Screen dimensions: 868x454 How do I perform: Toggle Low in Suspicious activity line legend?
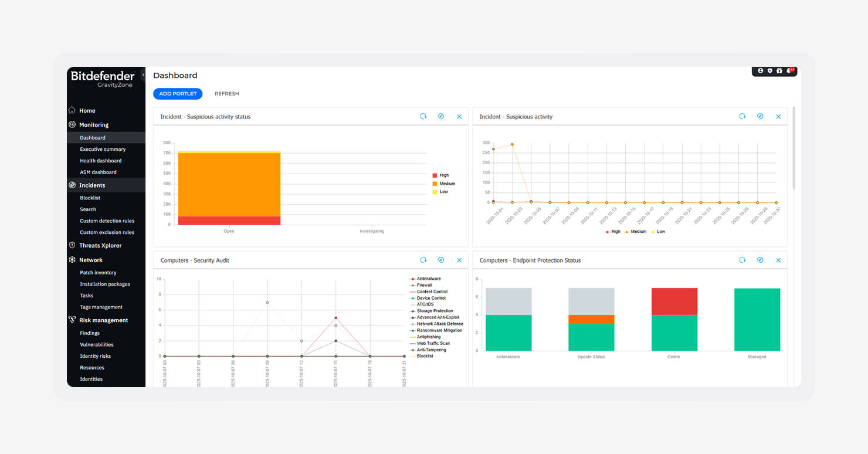[x=657, y=232]
